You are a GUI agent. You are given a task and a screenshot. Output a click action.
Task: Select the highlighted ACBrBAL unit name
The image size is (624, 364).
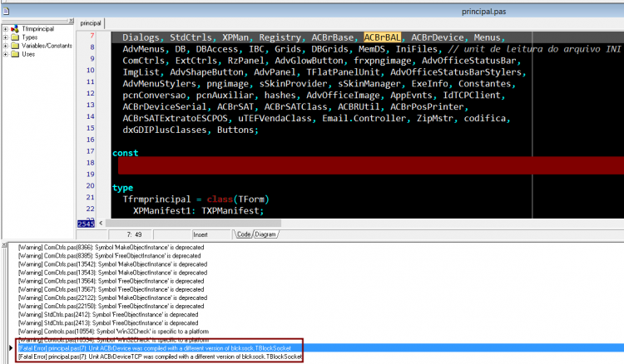[382, 37]
